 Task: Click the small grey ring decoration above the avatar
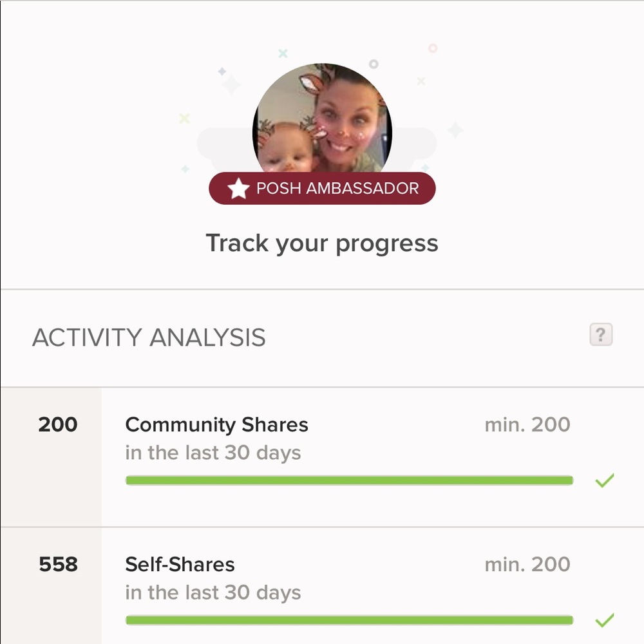(x=374, y=64)
